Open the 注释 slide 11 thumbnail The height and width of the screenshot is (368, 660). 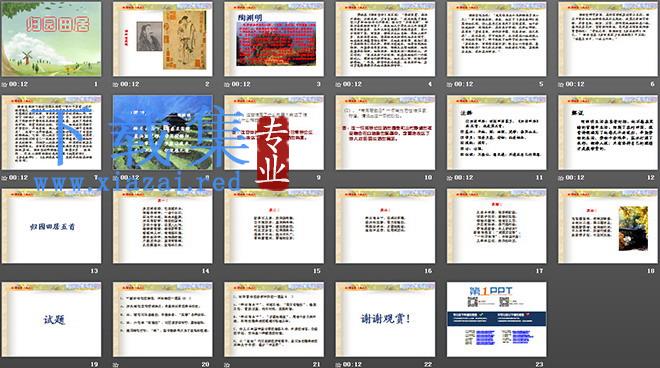click(x=497, y=133)
